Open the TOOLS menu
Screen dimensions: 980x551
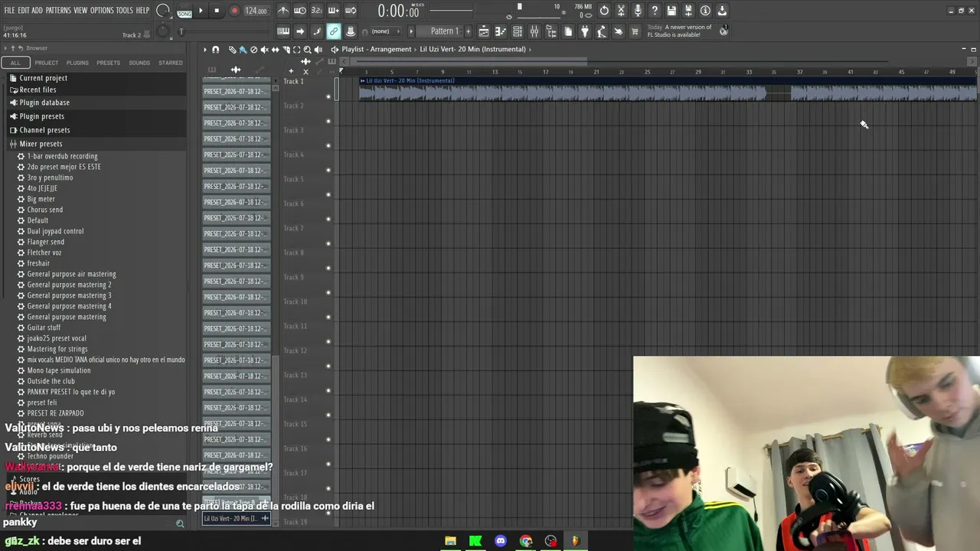(x=125, y=11)
